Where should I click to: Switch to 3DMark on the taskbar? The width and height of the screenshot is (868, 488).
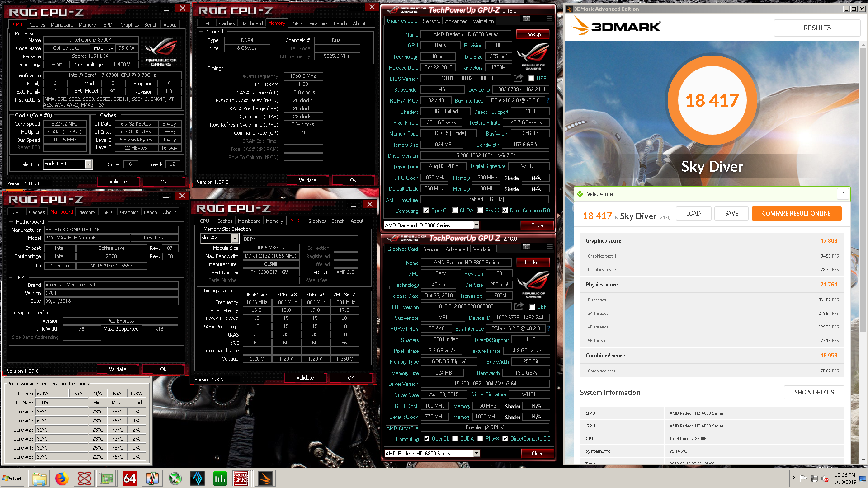point(265,479)
